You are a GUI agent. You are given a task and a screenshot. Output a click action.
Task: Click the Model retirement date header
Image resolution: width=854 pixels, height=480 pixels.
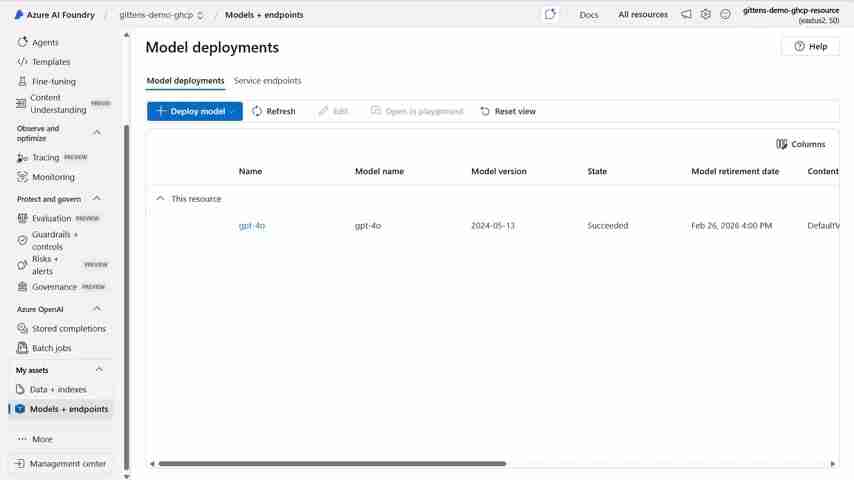735,171
